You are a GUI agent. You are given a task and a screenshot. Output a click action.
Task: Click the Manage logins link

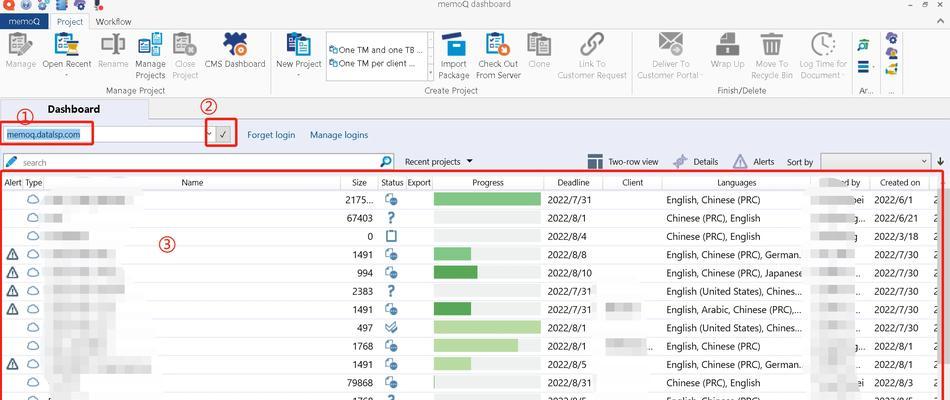point(339,135)
